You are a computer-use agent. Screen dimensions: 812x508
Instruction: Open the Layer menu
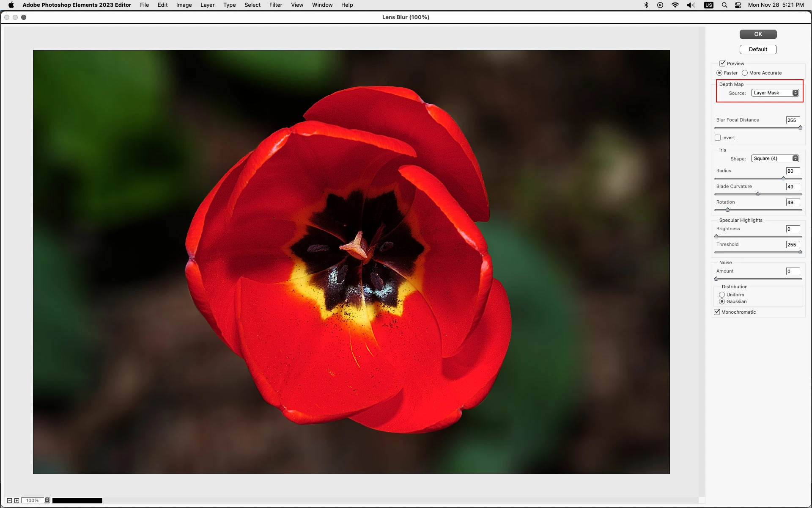207,5
